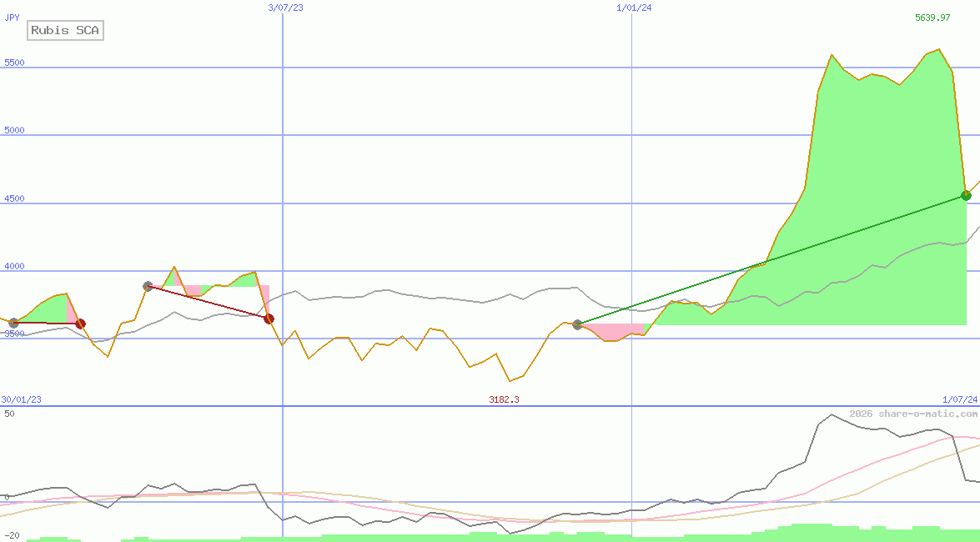The width and height of the screenshot is (980, 542).
Task: Click the red exit marker before the 3/07/23 line
Action: [269, 319]
